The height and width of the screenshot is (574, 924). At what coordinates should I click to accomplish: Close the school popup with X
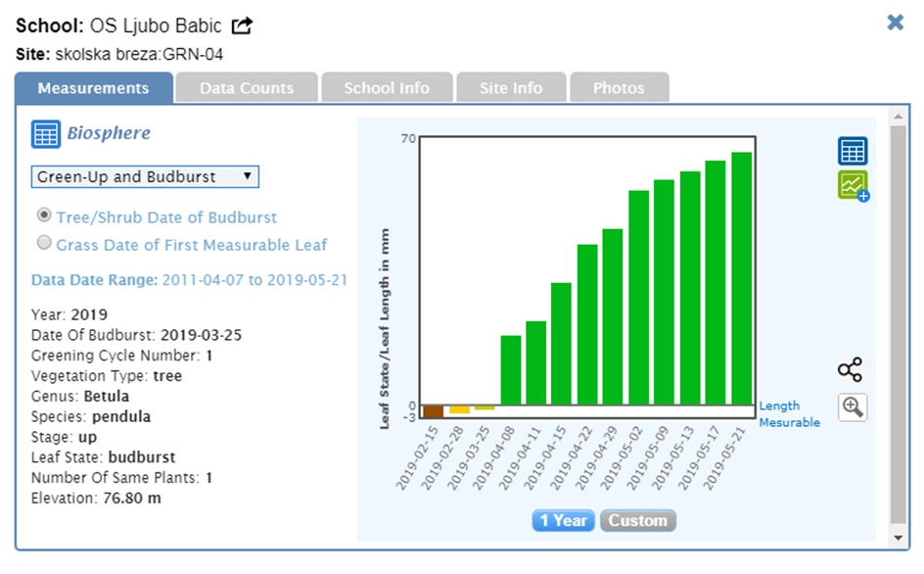point(895,22)
